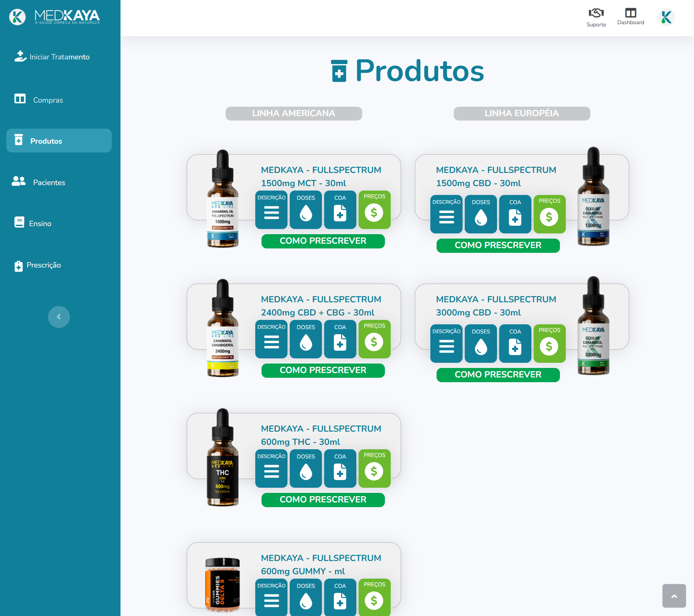
Task: View Doses for 600mg THC product
Action: point(306,468)
